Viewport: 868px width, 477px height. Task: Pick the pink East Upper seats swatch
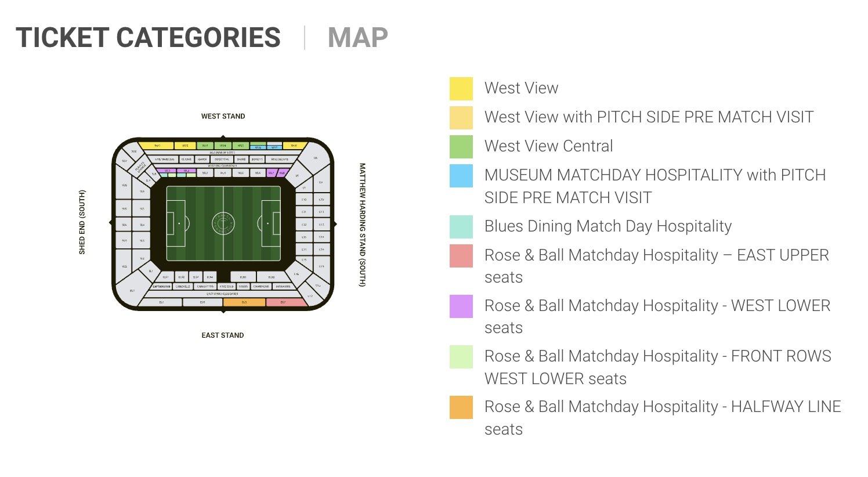click(x=461, y=255)
